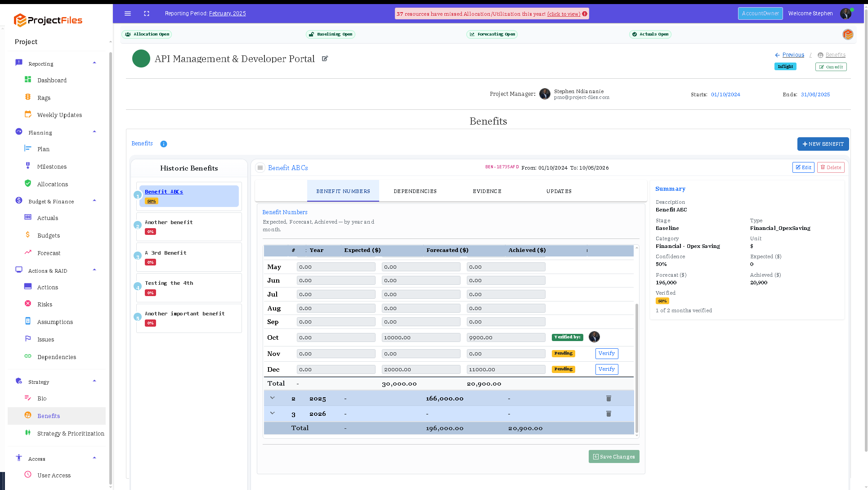Click the Edit benefit button

coord(803,167)
